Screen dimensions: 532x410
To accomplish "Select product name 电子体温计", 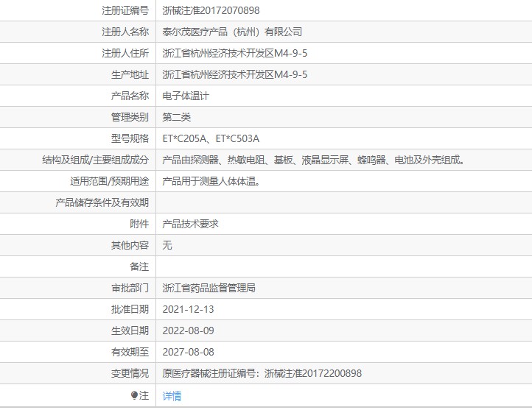I will click(x=186, y=96).
